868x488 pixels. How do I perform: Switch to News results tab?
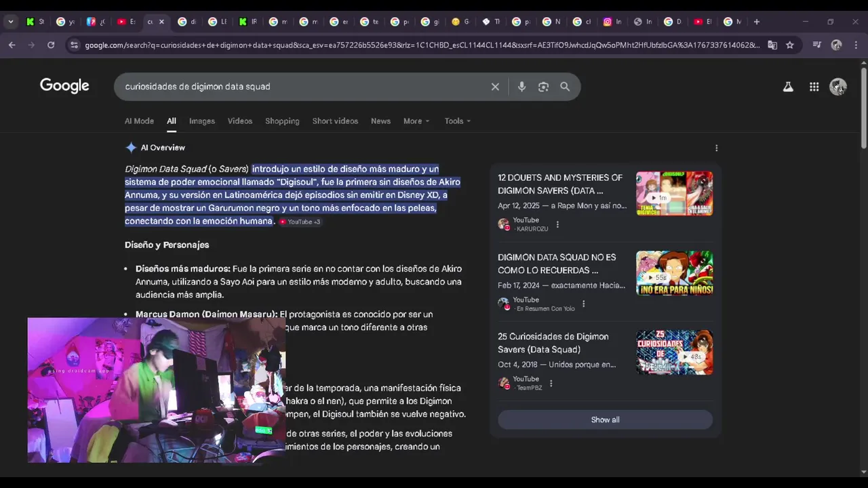click(380, 121)
